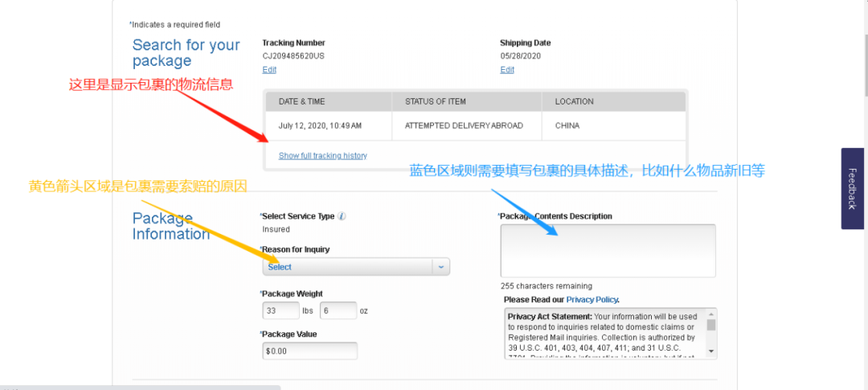Viewport: 868px width, 390px height.
Task: Click the Select Service Type info icon
Action: coord(342,216)
